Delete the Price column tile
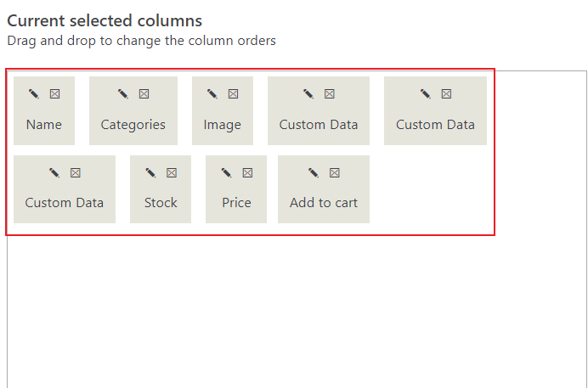 coord(247,172)
